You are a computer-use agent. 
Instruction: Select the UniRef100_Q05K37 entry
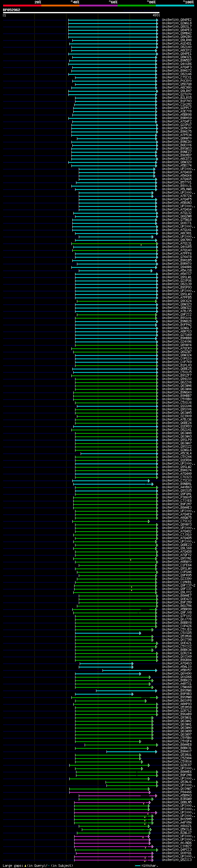pos(177,128)
